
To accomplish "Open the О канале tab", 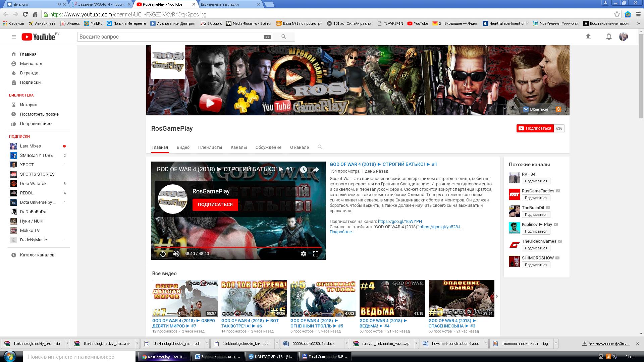I will [x=299, y=147].
